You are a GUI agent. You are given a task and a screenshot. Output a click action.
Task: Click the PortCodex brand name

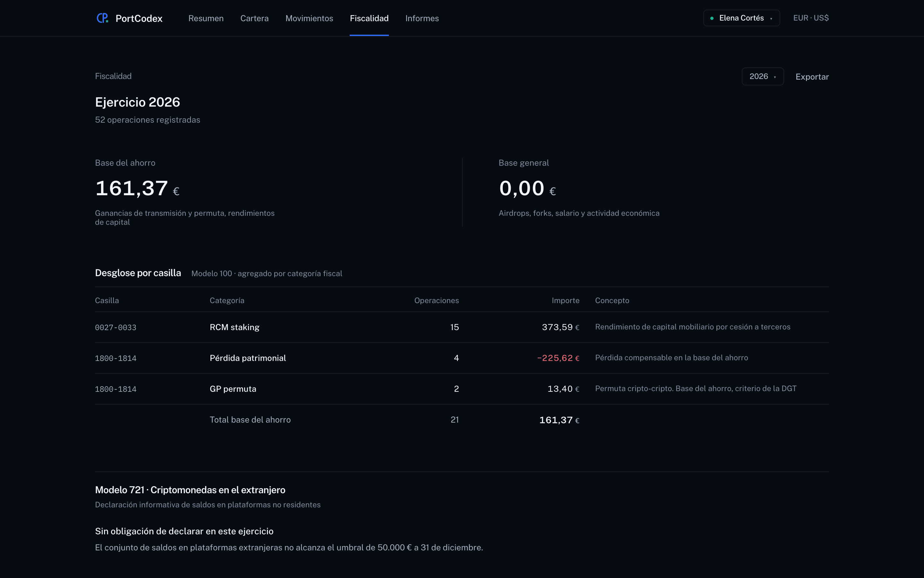click(139, 18)
